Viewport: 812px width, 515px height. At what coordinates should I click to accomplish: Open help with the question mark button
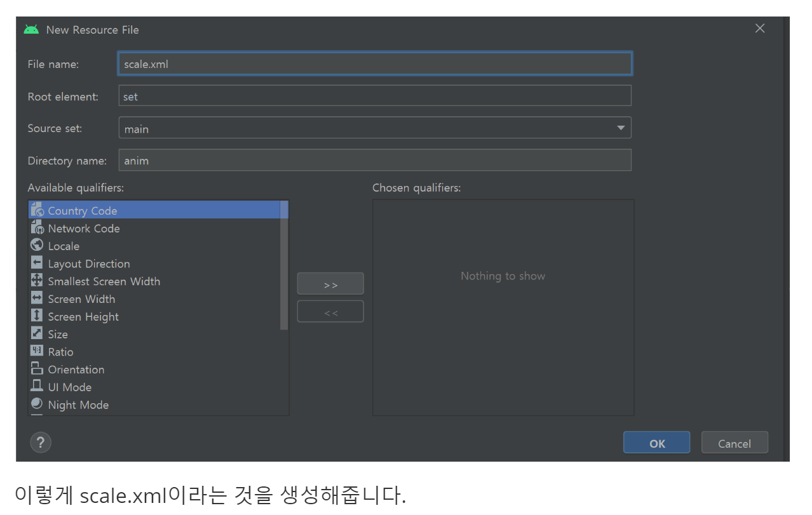click(x=41, y=443)
